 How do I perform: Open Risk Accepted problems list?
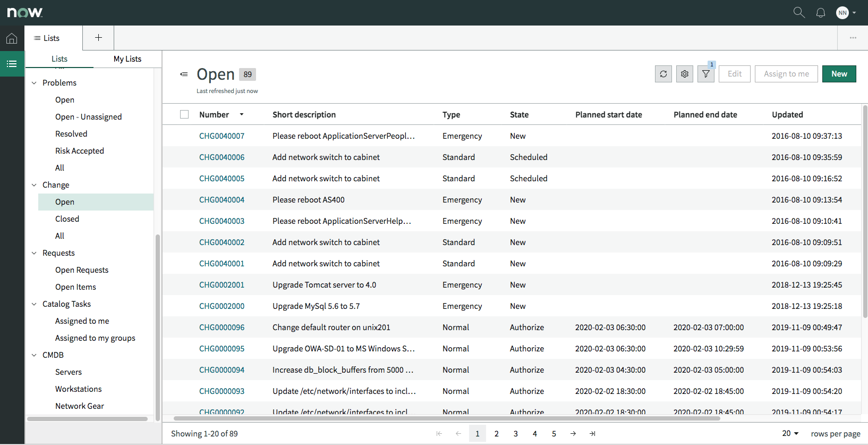pos(80,151)
